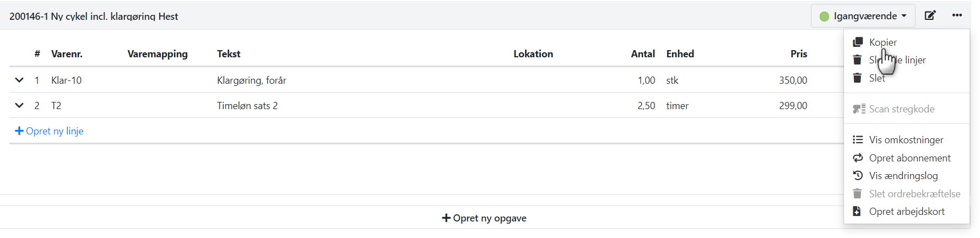The height and width of the screenshot is (238, 980).
Task: Select Opret abonnement menu entry
Action: point(909,158)
